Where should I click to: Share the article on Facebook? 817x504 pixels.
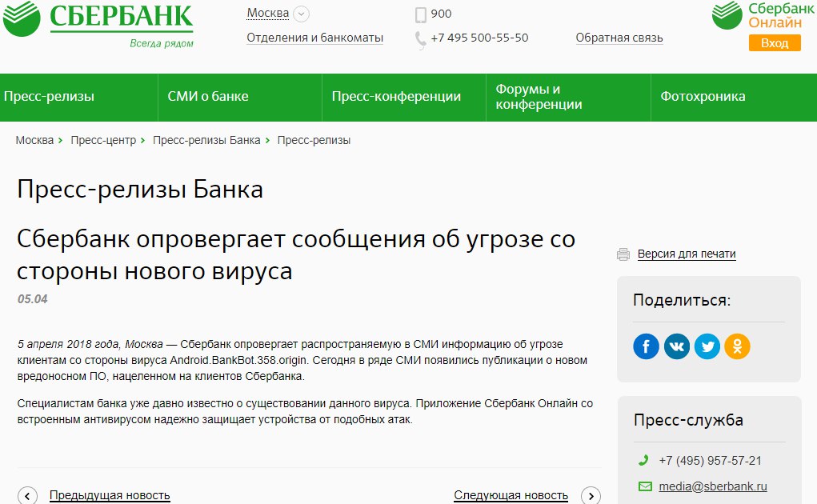(x=646, y=346)
